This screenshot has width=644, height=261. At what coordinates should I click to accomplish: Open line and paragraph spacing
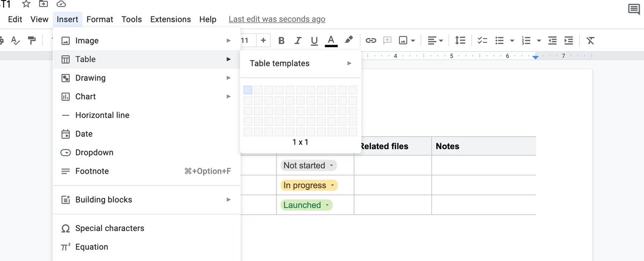click(460, 40)
